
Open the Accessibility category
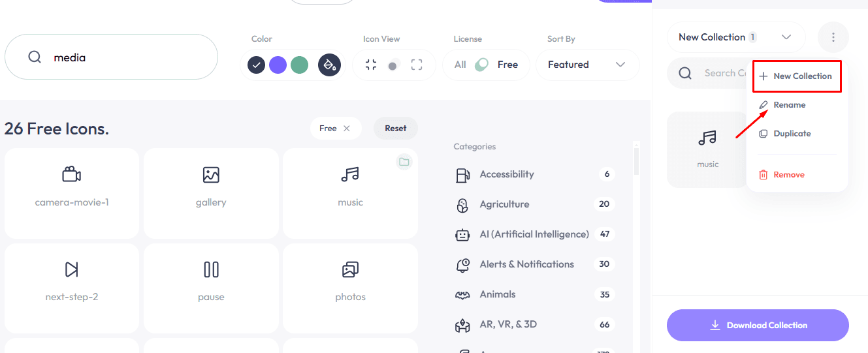[534, 174]
